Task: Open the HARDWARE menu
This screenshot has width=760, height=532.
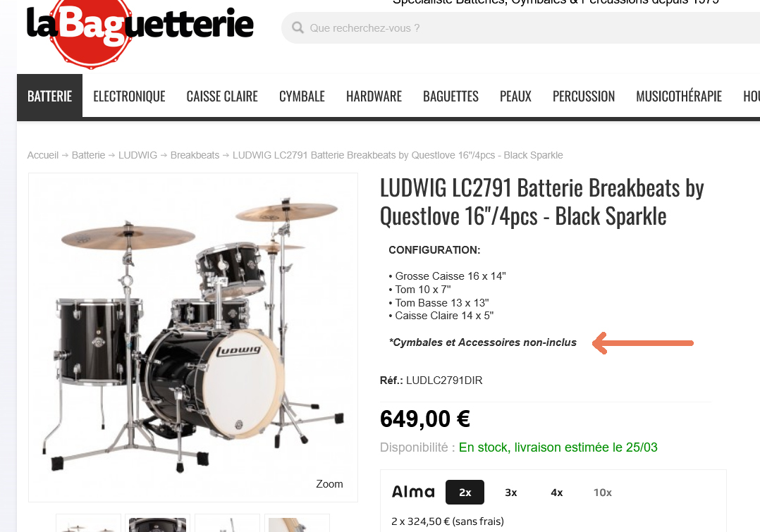Action: tap(374, 97)
